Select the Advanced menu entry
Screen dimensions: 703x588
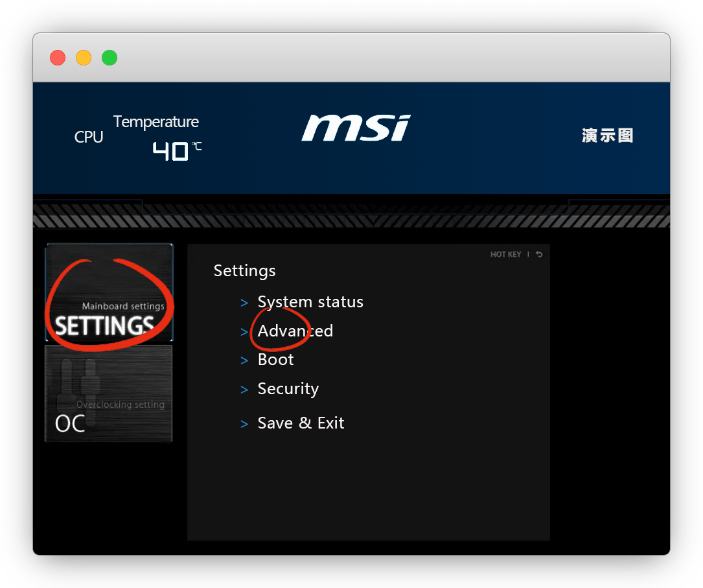[x=295, y=331]
